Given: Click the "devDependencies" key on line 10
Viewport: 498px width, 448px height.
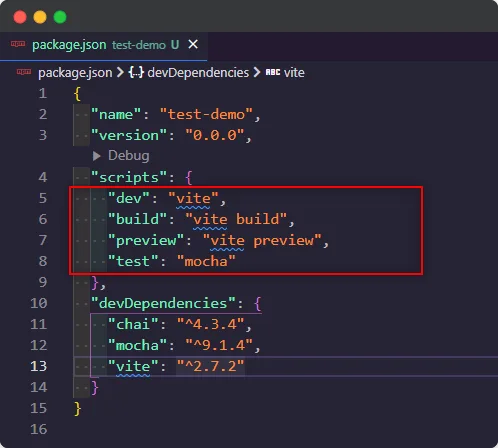Looking at the screenshot, I should click(x=163, y=303).
